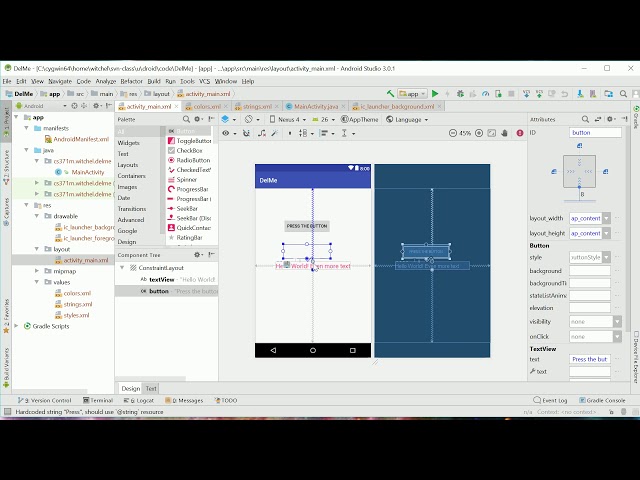Expand the mipmap folder
Viewport: 640px width, 480px height.
(37, 271)
